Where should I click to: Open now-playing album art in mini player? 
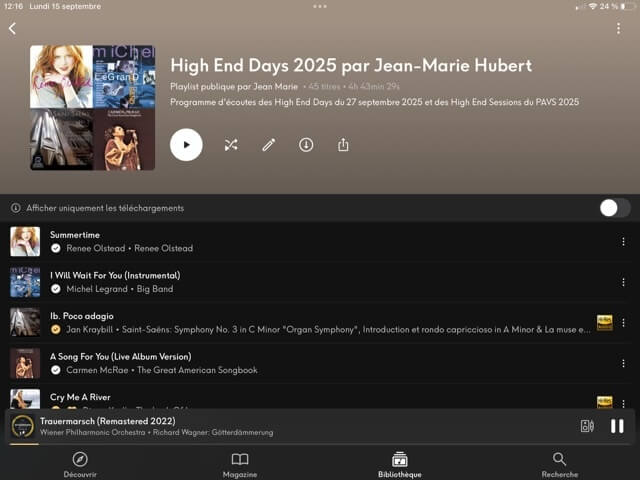click(x=23, y=426)
